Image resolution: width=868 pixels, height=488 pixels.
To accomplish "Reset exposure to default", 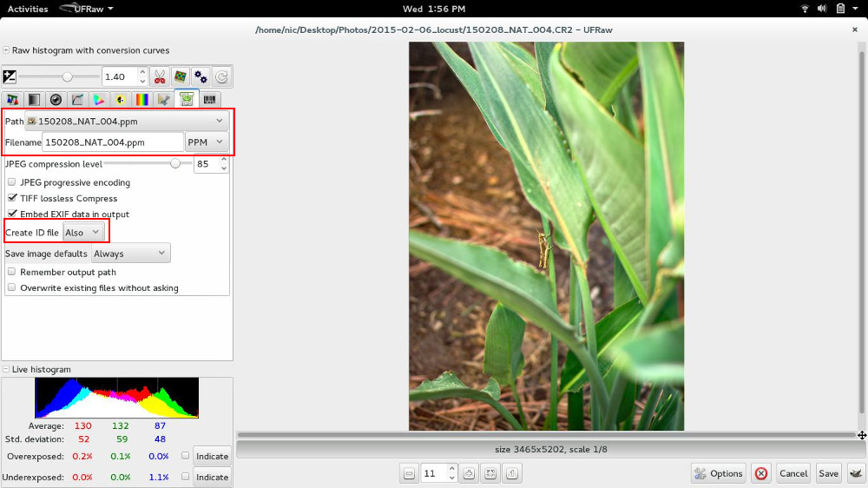I will pos(221,76).
